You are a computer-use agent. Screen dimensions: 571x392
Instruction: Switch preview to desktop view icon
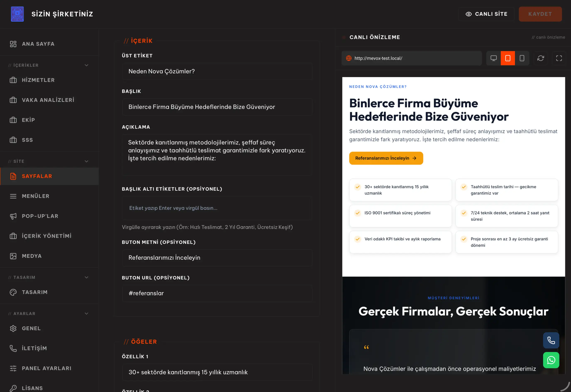click(x=493, y=58)
